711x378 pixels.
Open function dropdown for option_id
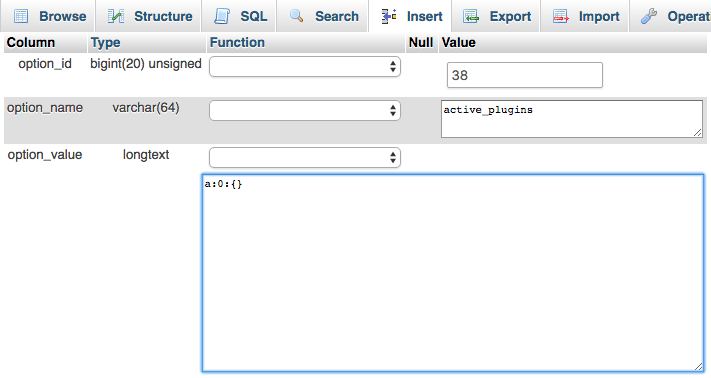pos(305,67)
